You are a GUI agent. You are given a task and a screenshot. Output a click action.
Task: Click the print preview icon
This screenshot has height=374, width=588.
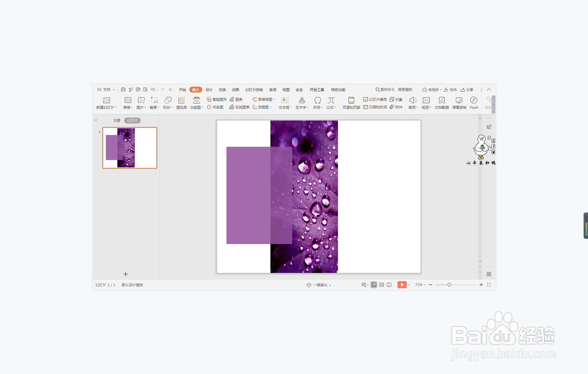tap(145, 90)
